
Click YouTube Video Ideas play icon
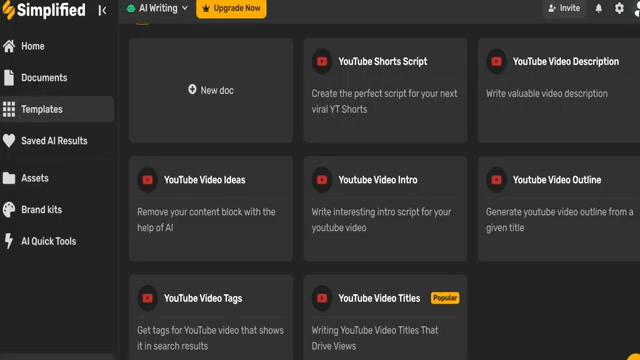(x=148, y=180)
